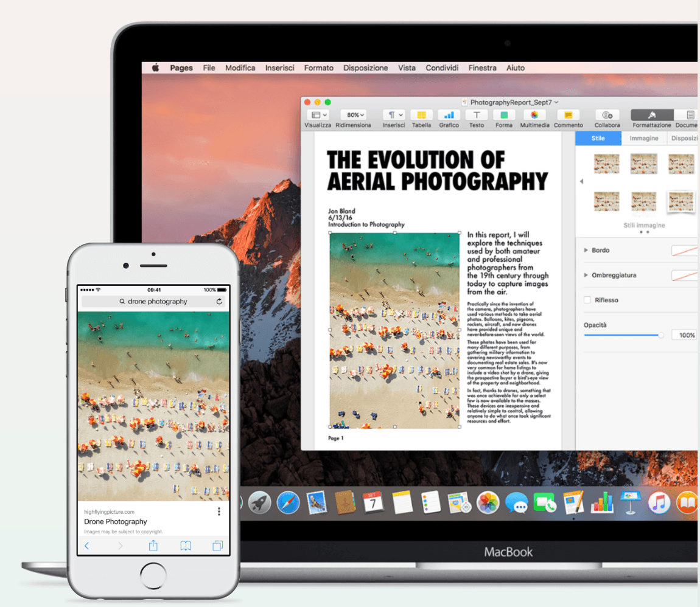This screenshot has height=607, width=700.
Task: Tap the three-dot menu beside highflyingpicture.com
Action: pyautogui.click(x=219, y=512)
